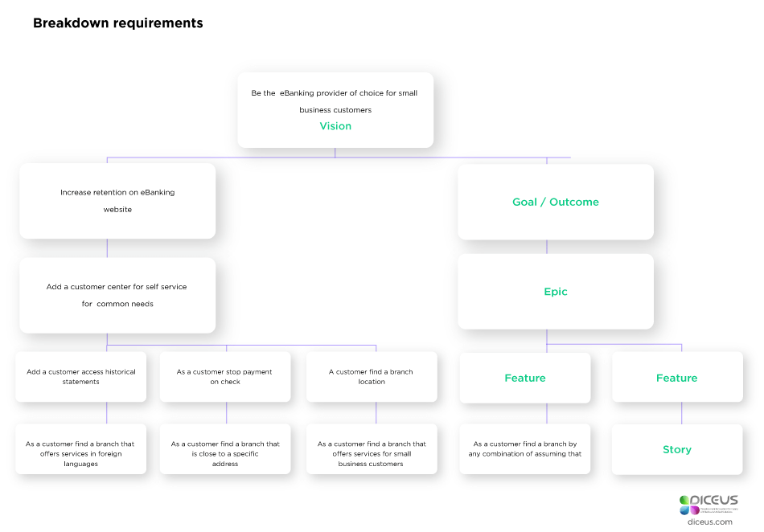Image resolution: width=764 pixels, height=532 pixels.
Task: Select the Goal / Outcome node
Action: [x=555, y=202]
